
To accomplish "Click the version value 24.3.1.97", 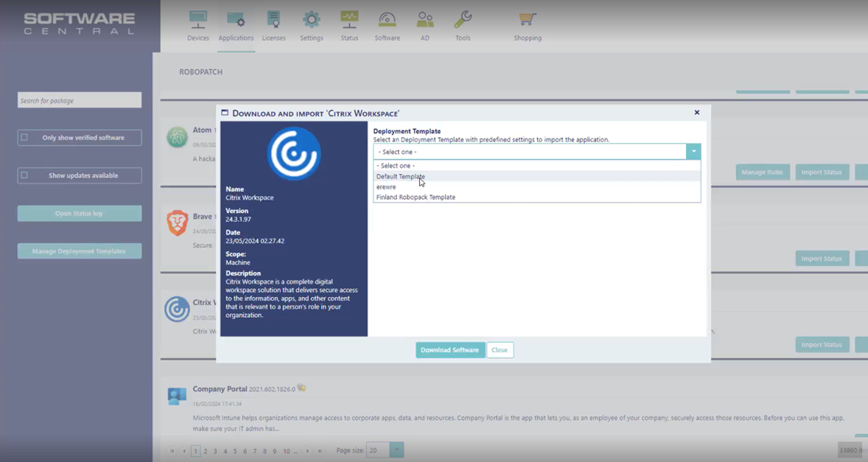I will [238, 219].
